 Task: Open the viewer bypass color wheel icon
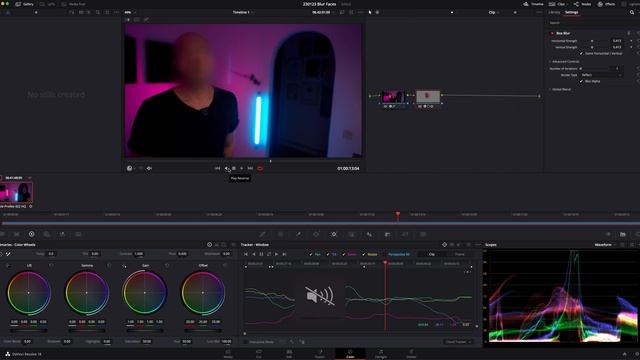point(129,168)
